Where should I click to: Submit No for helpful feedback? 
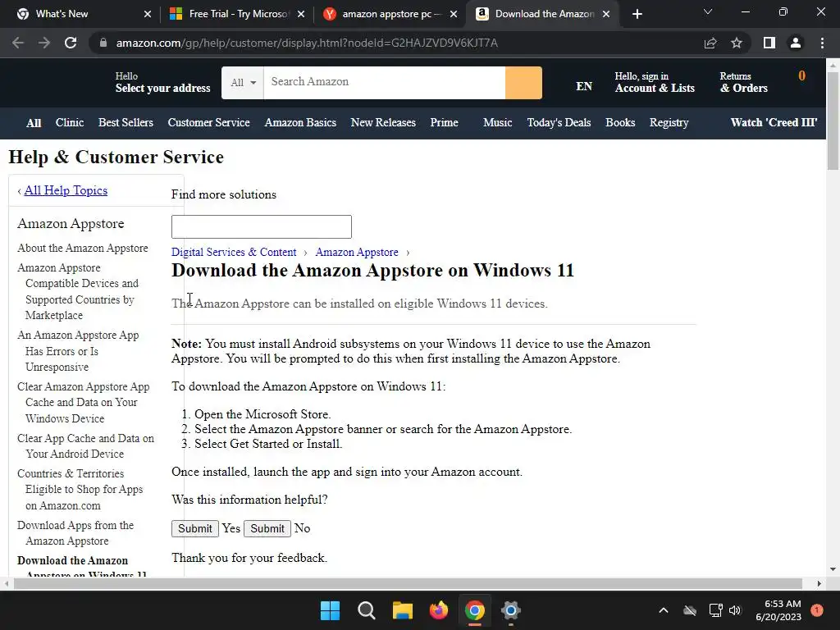click(x=267, y=528)
